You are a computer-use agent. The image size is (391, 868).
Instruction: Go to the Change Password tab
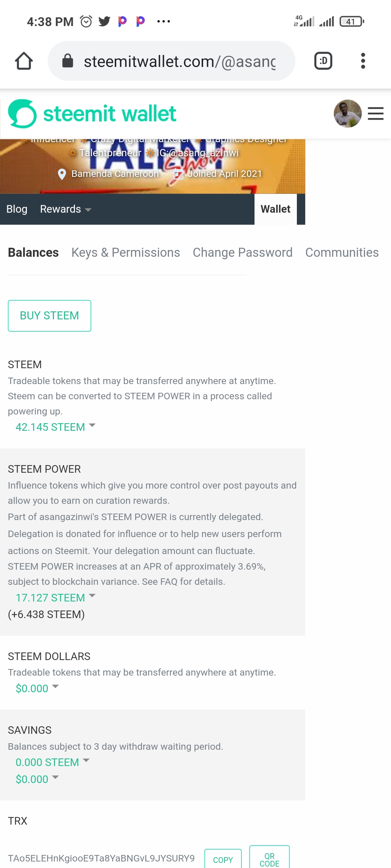click(x=242, y=252)
